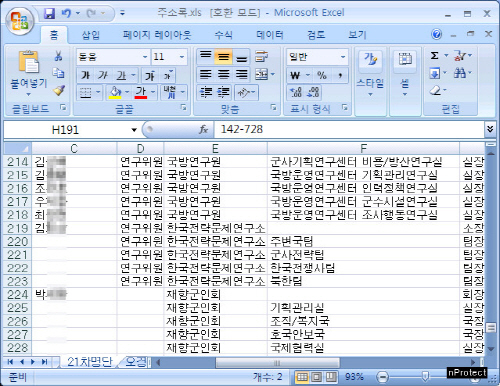This screenshot has width=500, height=386.
Task: Click the Paste (붙여넣기) clipboard icon
Action: click(x=29, y=62)
